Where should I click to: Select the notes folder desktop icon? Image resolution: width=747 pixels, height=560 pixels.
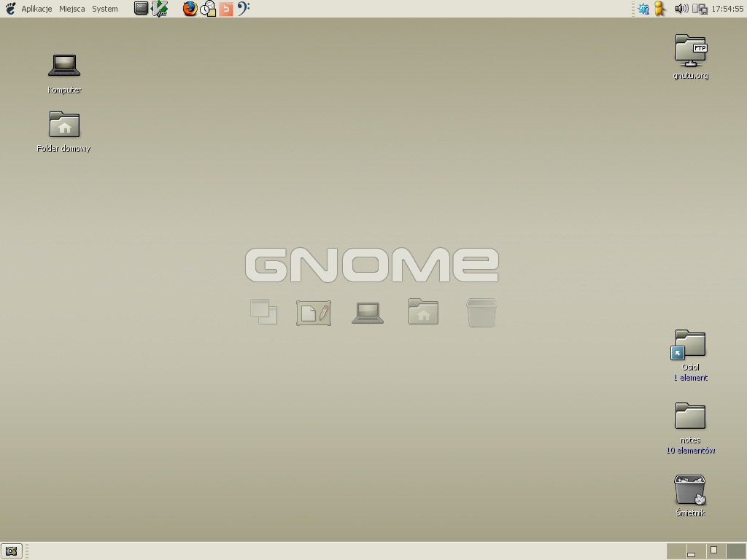tap(690, 416)
